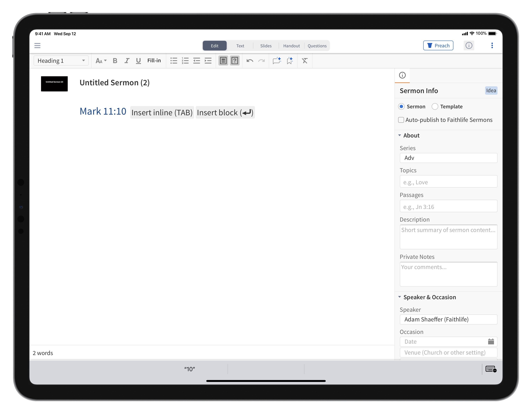
Task: Enable Auto-publish to Faithlife Sermons
Action: [401, 120]
